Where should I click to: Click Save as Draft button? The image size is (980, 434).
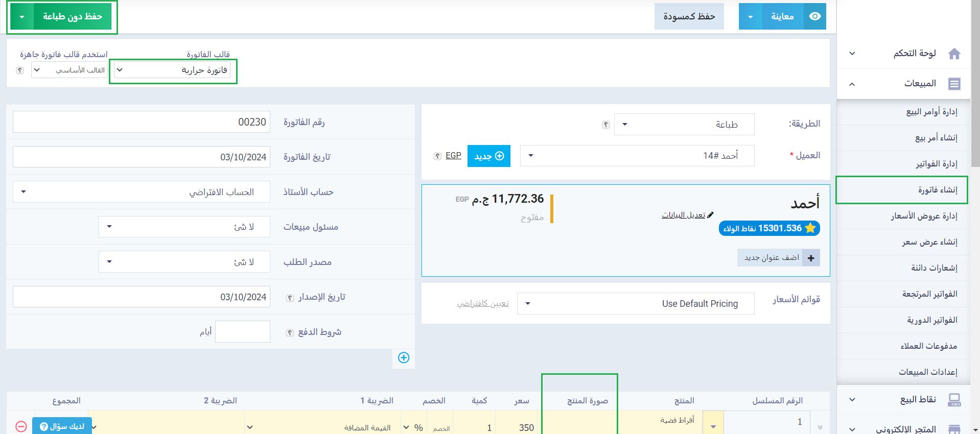pyautogui.click(x=689, y=16)
